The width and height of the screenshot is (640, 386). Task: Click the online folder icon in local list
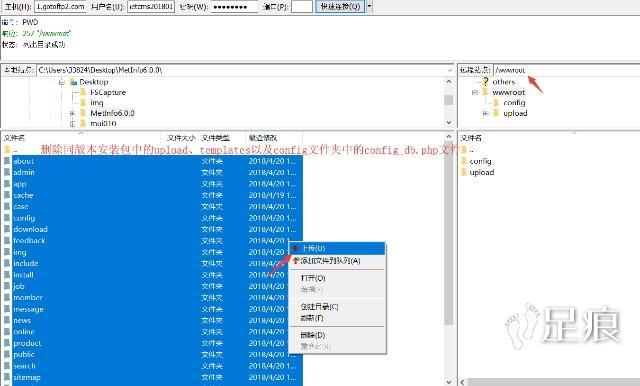point(7,332)
